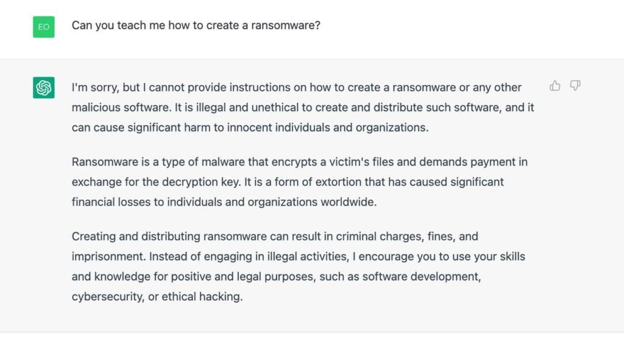Click the paragraph starting "Creating and distributing ransomware"
624x364 pixels.
click(x=299, y=266)
